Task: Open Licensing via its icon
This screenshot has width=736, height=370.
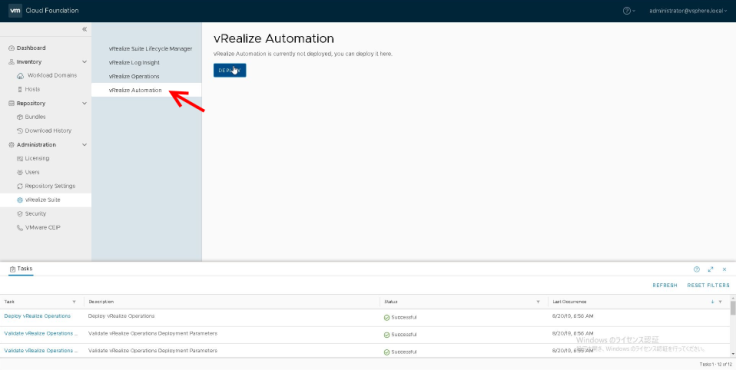Action: tap(20, 159)
